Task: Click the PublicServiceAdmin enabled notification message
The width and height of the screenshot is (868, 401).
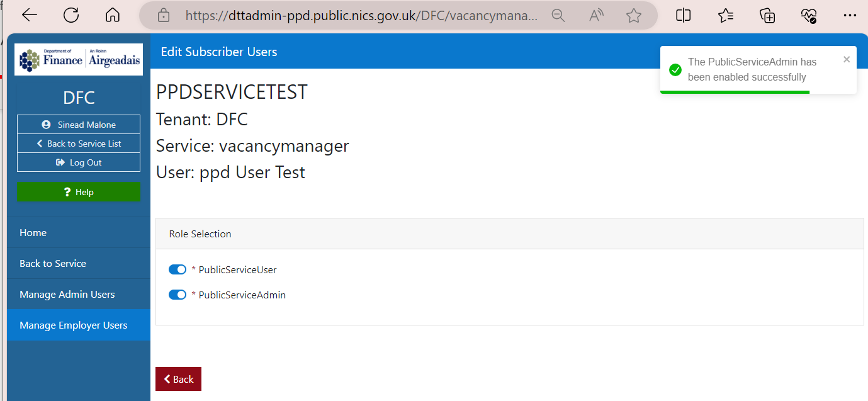Action: tap(752, 69)
